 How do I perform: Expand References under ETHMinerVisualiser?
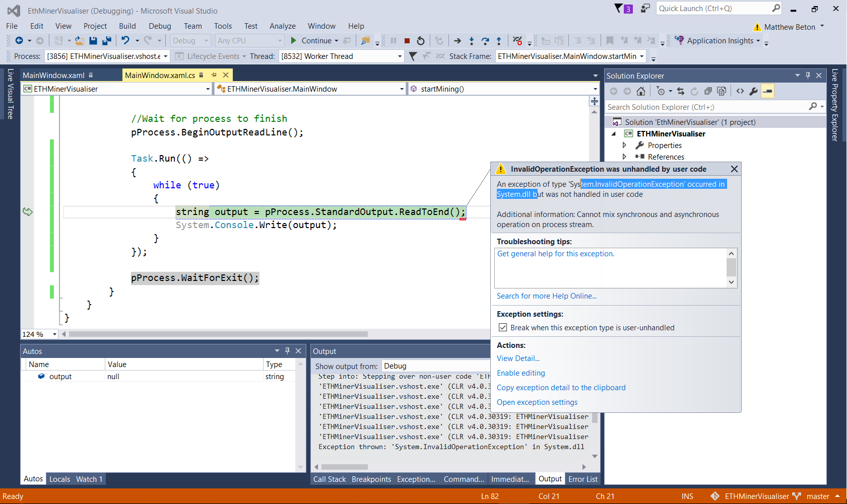pyautogui.click(x=625, y=157)
